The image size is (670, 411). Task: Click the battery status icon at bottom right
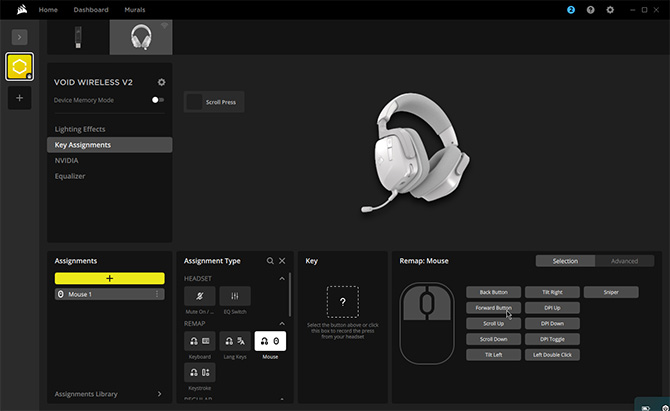click(646, 408)
